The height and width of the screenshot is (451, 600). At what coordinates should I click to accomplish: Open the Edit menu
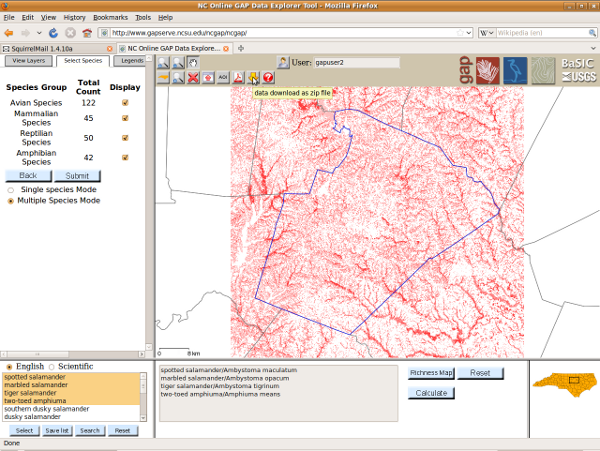click(x=28, y=18)
